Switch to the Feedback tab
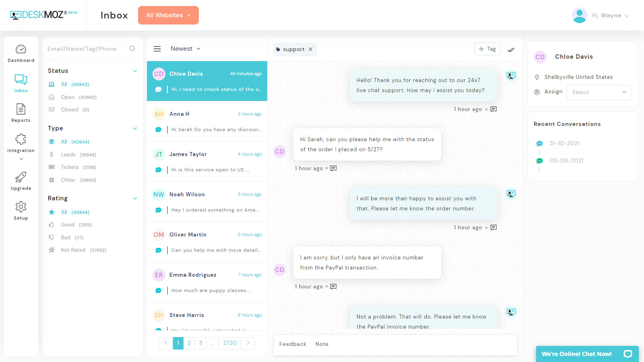 tap(293, 344)
